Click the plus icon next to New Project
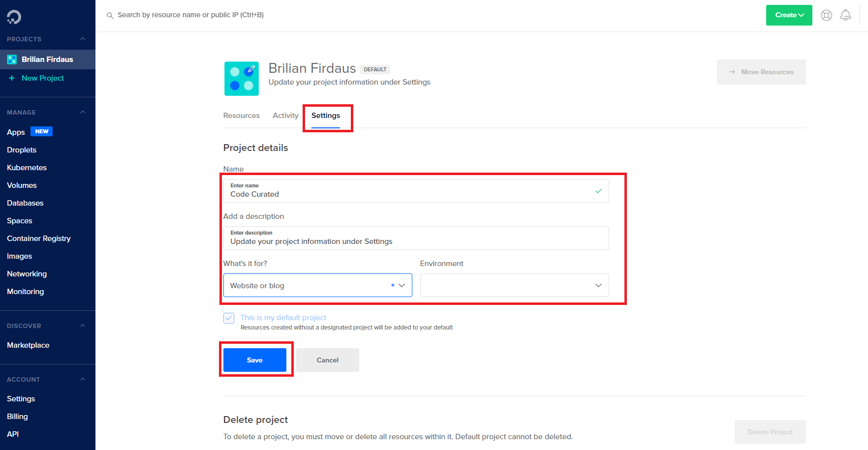The width and height of the screenshot is (868, 450). pos(12,78)
